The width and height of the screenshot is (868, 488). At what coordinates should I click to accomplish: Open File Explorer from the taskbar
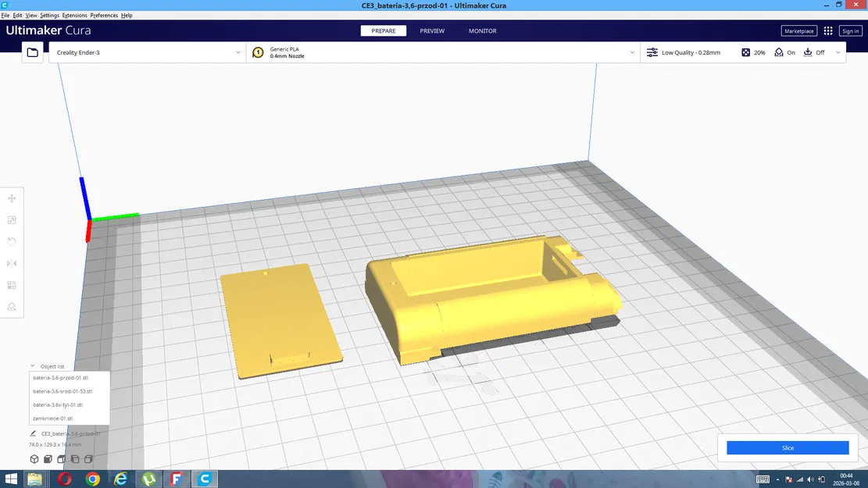pos(35,479)
